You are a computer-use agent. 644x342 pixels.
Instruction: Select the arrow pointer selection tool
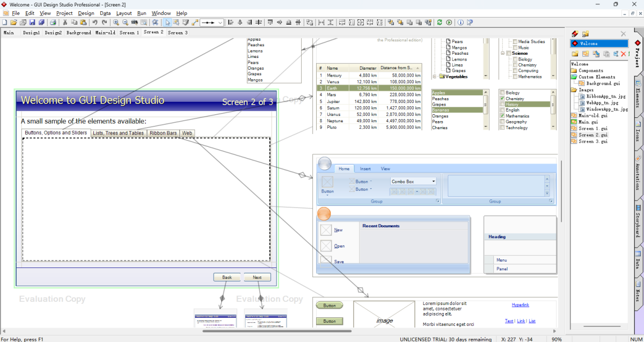pos(167,23)
